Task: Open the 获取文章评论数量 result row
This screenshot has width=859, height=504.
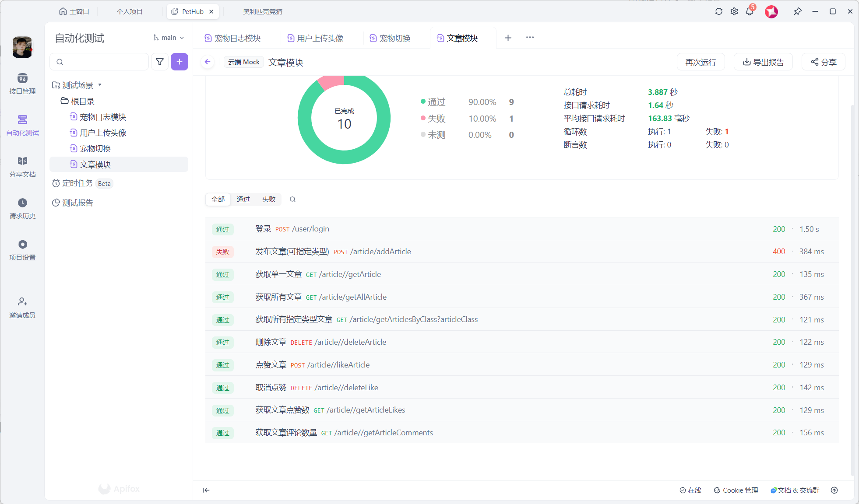Action: click(x=522, y=433)
